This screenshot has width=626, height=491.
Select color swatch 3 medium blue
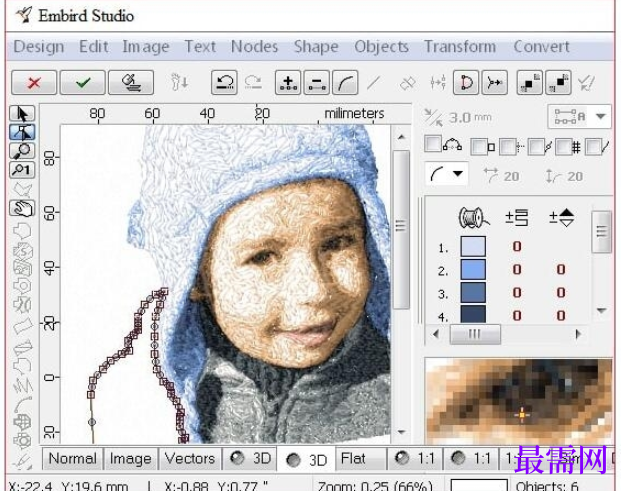pyautogui.click(x=473, y=293)
